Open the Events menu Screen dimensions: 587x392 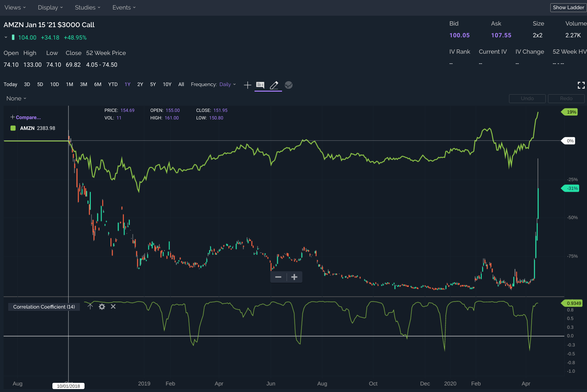coord(124,8)
